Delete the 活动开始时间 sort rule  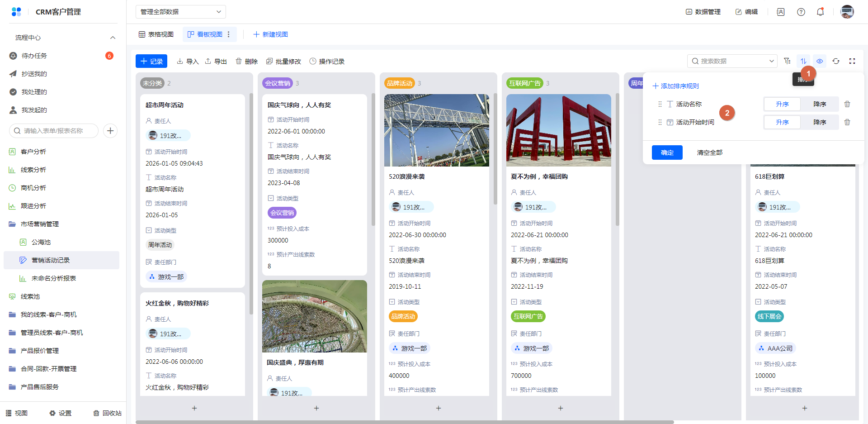click(847, 122)
